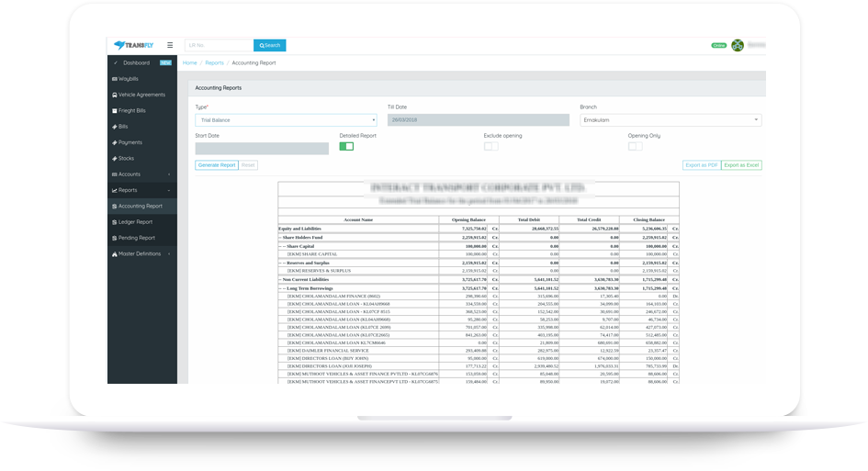Open the Branch dropdown showing Ernakulam
This screenshot has height=471, width=868.
coord(670,120)
